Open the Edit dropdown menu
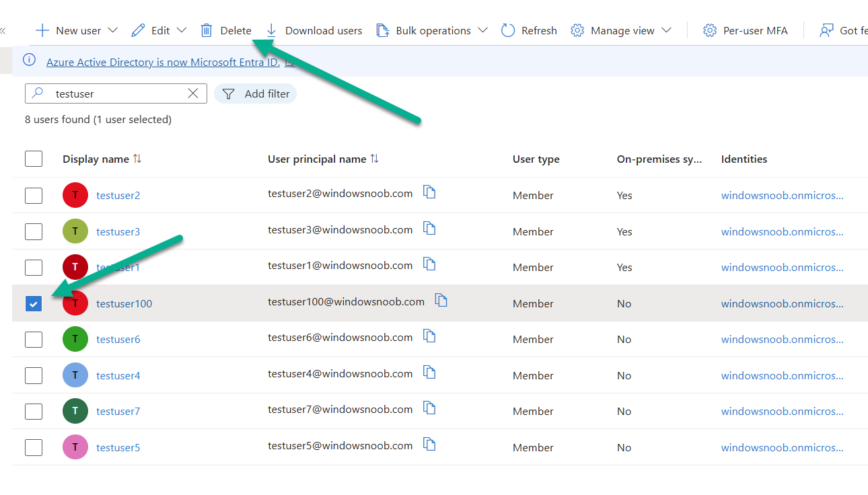The width and height of the screenshot is (868, 495). click(x=182, y=30)
